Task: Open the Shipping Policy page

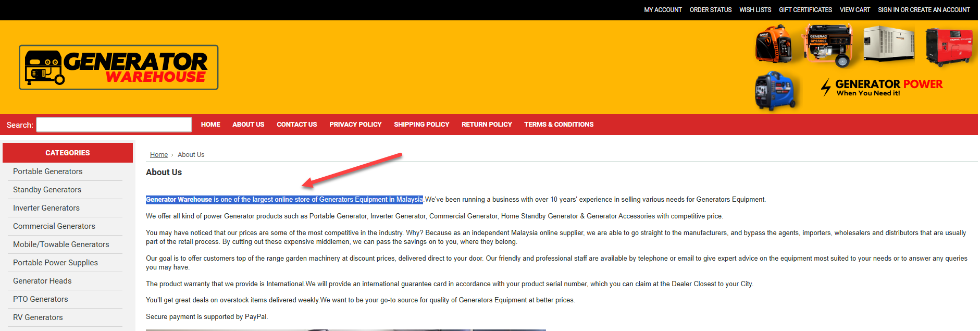Action: [x=421, y=125]
